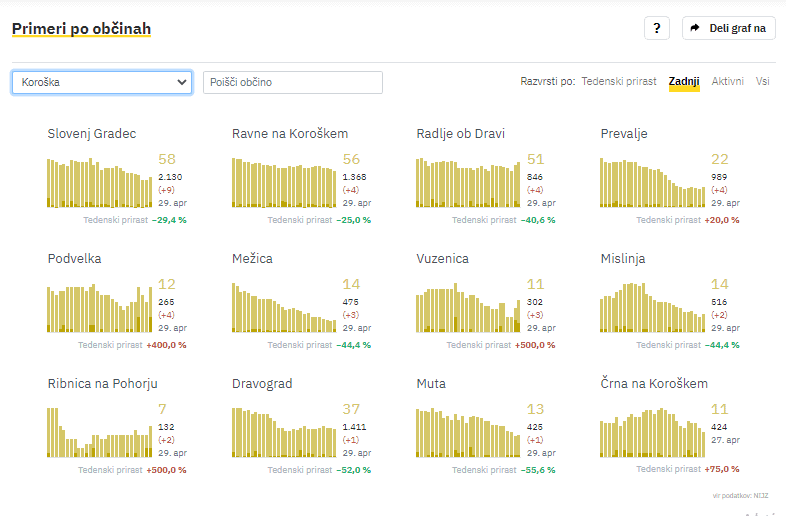The image size is (786, 516).
Task: Click the question mark help button
Action: (x=656, y=28)
